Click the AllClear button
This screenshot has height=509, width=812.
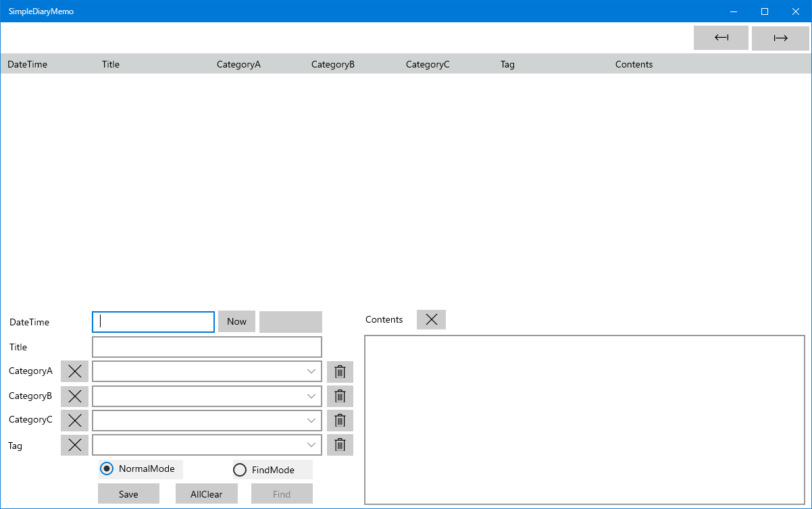point(207,493)
